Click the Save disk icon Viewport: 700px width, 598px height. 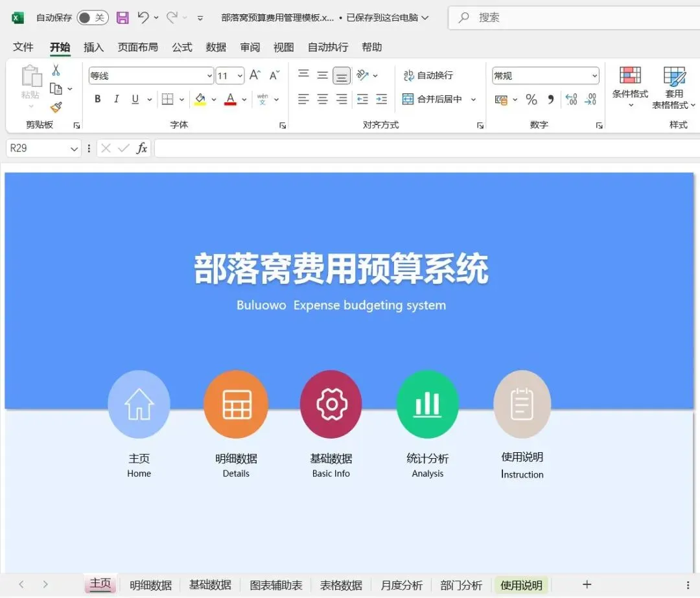[x=122, y=18]
